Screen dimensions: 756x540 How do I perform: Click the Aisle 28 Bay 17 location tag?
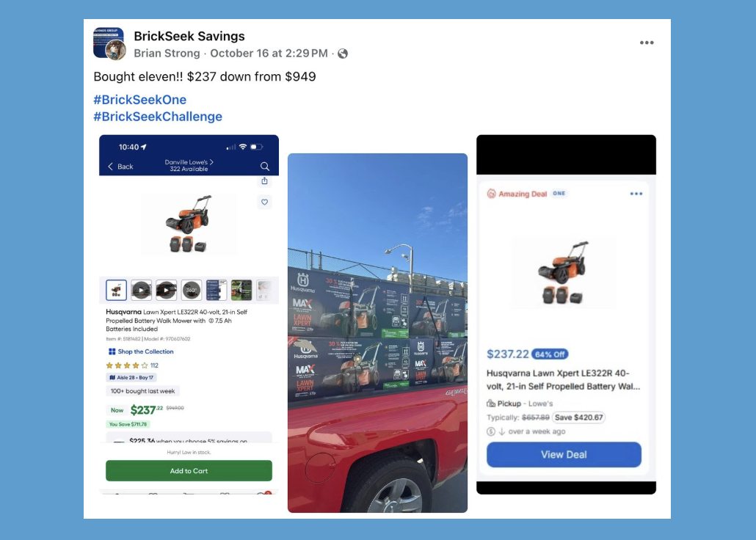pos(131,378)
